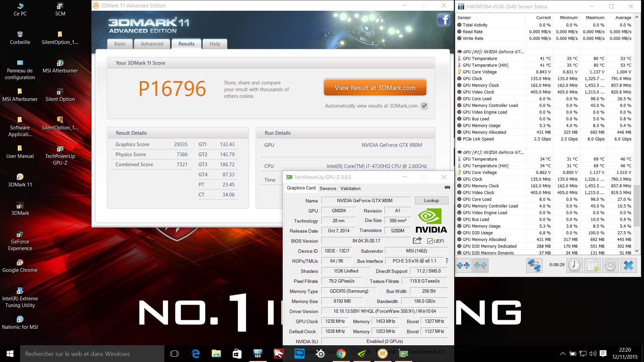Click Windows search box on taskbar
The image size is (644, 362).
92,354
